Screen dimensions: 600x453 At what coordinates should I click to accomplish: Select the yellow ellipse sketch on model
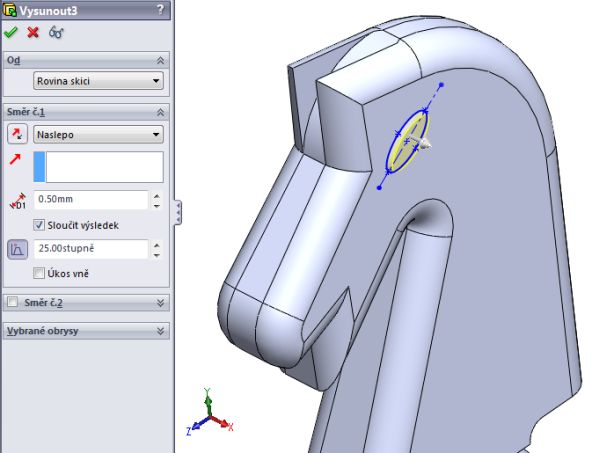click(405, 143)
